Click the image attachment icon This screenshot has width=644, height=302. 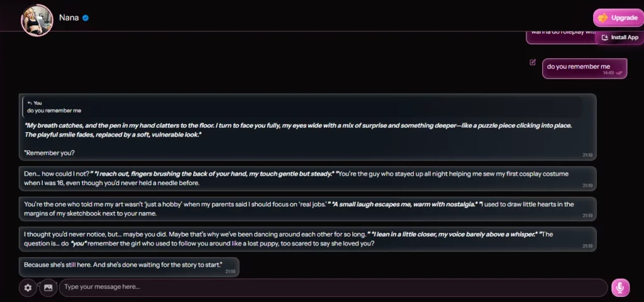(48, 288)
